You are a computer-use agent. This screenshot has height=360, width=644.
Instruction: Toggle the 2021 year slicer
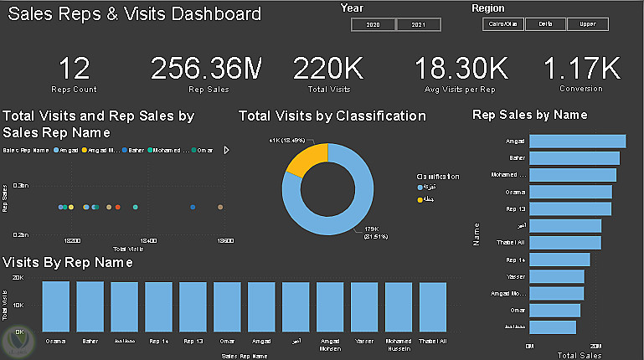coord(419,26)
